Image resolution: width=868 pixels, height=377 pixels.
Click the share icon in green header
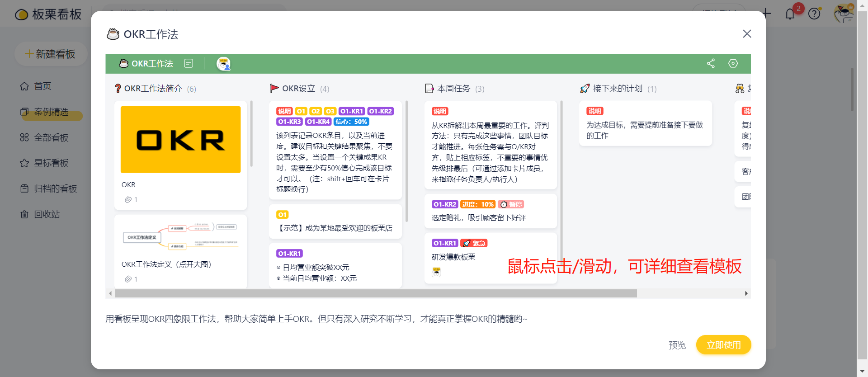pos(711,63)
